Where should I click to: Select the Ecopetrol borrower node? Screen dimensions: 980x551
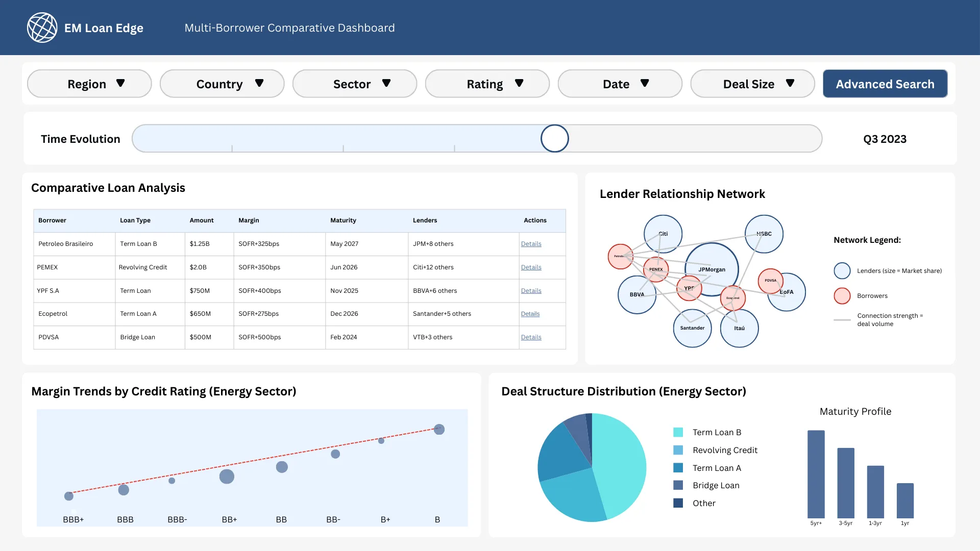pyautogui.click(x=733, y=298)
